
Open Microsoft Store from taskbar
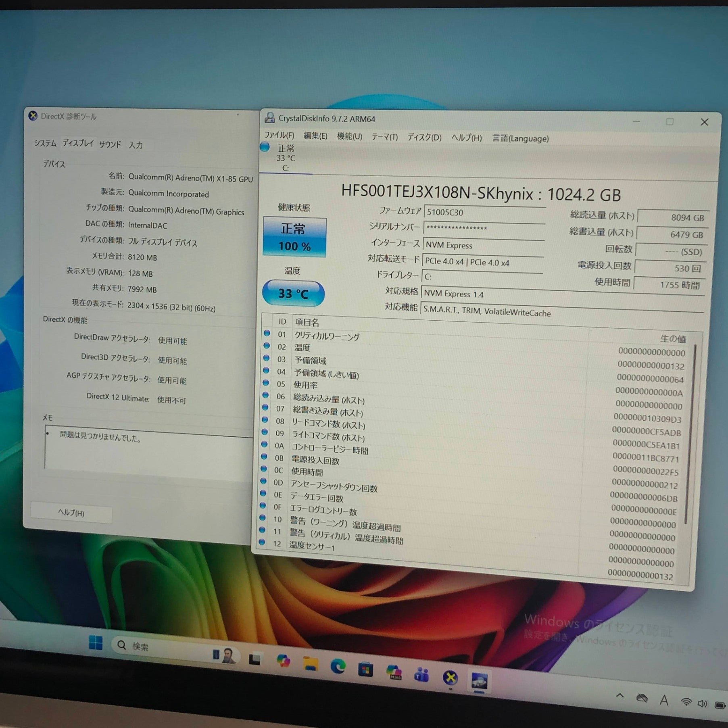coord(365,670)
